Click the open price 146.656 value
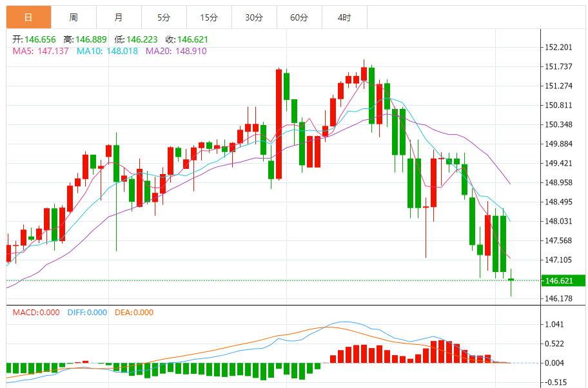The image size is (588, 388). 40,39
